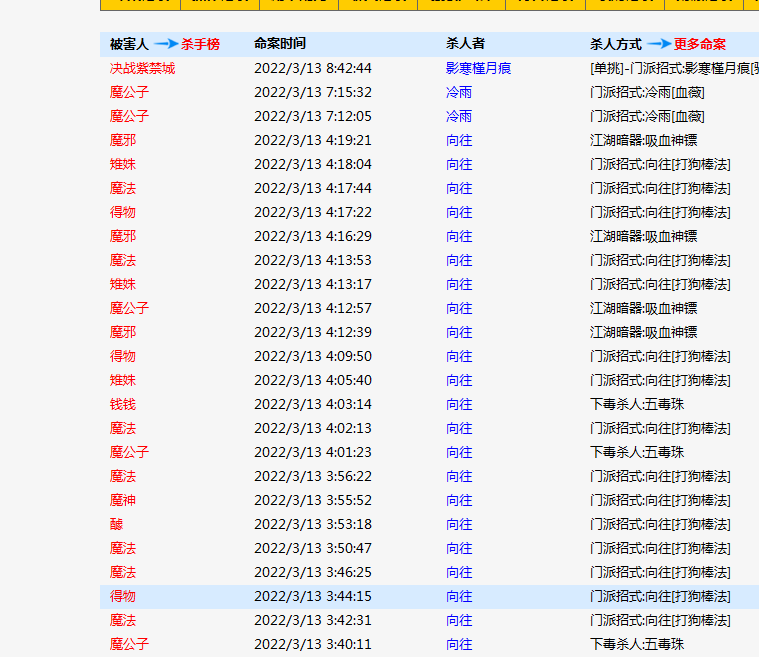Click the kill method in the 3:50:47 row
The width and height of the screenshot is (759, 657).
[660, 549]
